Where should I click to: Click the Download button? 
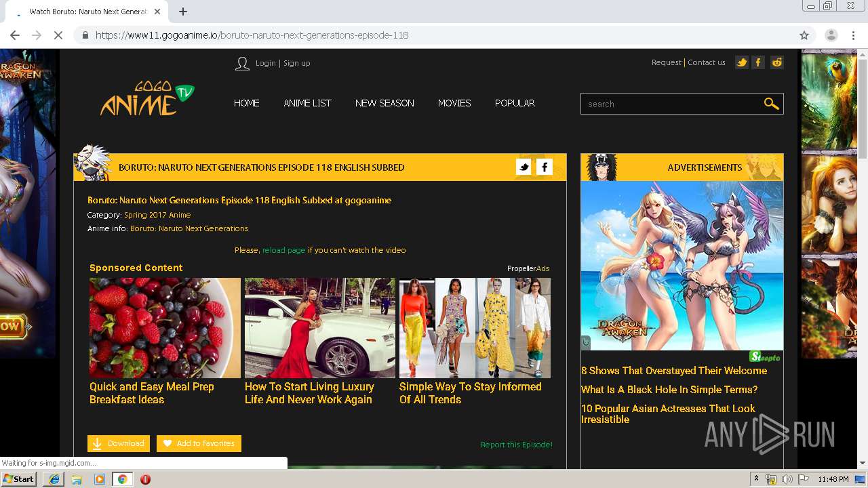pos(119,443)
